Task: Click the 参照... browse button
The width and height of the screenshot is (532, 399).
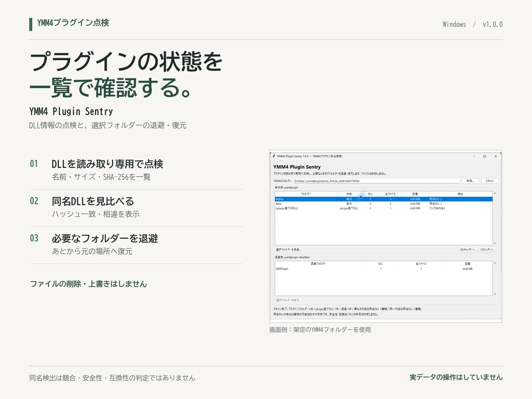Action: (x=470, y=181)
